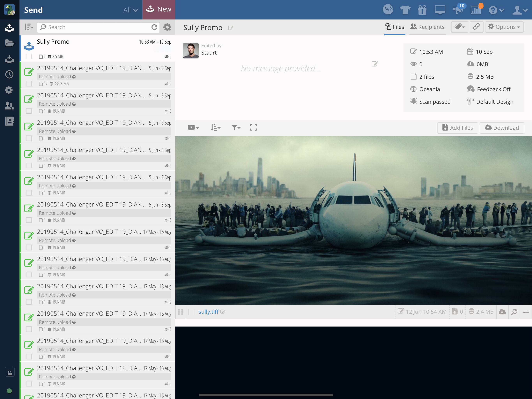Open the media view mode dropdown
This screenshot has height=399, width=532.
pos(193,127)
